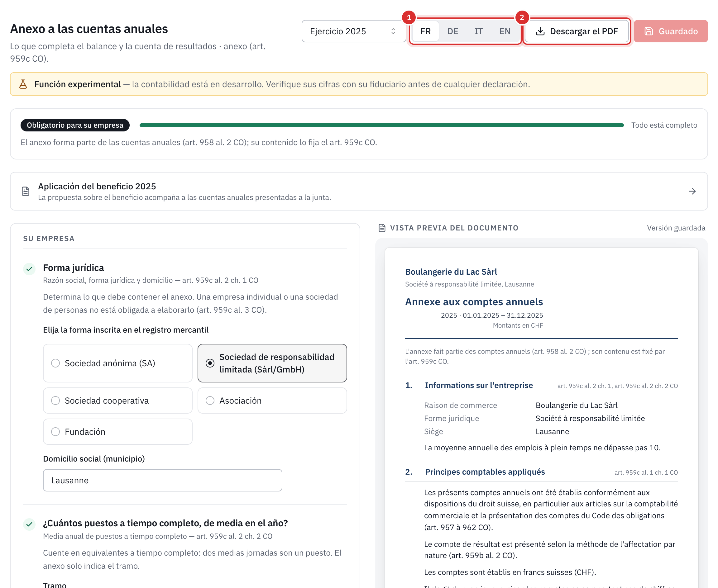Download the PDF with Descargar el PDF
This screenshot has height=588, width=718.
coord(577,31)
